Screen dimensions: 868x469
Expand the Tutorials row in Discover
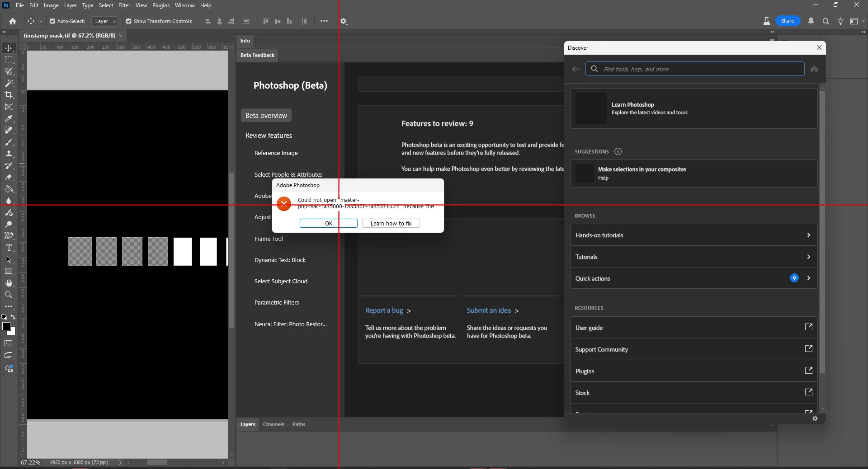point(694,257)
